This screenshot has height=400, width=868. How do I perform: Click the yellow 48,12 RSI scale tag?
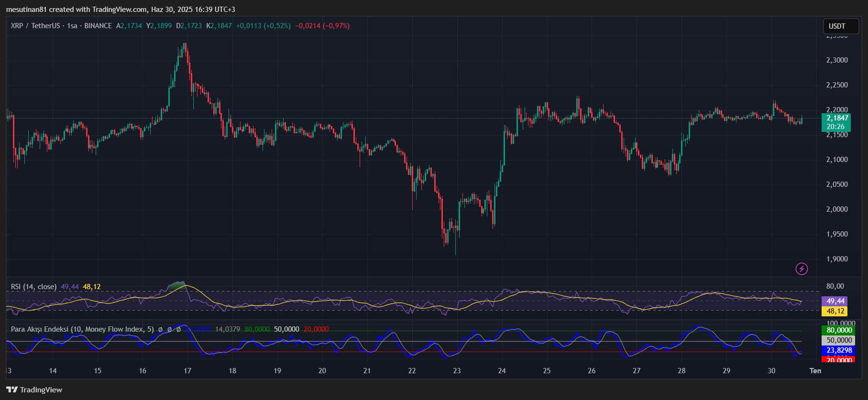(835, 311)
